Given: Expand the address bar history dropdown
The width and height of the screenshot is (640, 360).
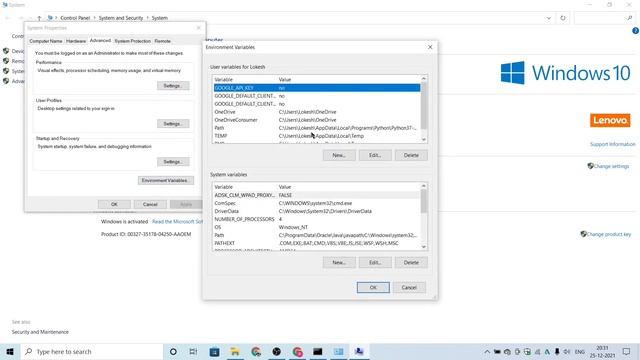Looking at the screenshot, I should pyautogui.click(x=549, y=18).
